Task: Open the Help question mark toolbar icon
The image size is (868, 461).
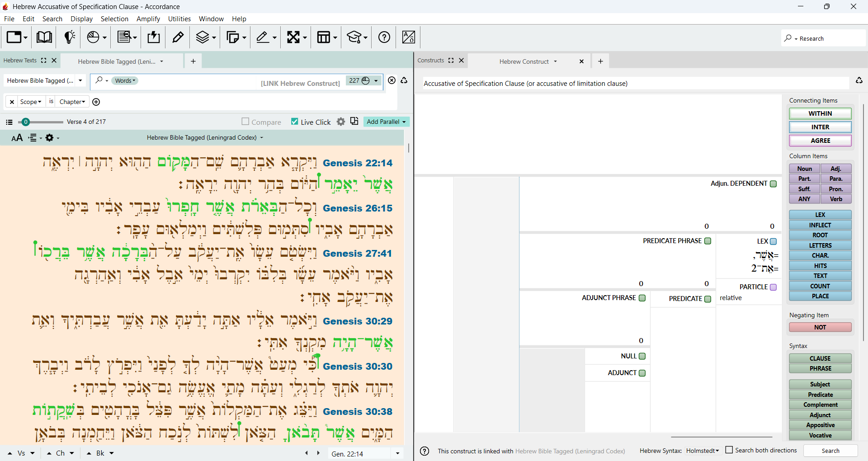Action: pyautogui.click(x=384, y=37)
